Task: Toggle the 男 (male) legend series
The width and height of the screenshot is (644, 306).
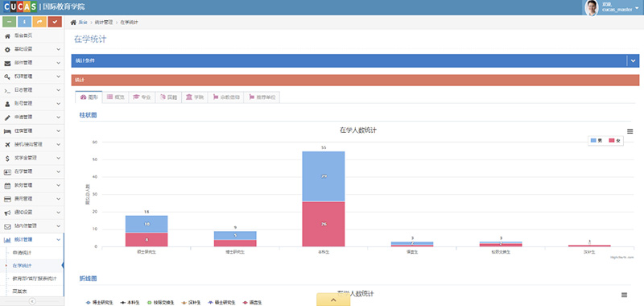Action: [597, 140]
